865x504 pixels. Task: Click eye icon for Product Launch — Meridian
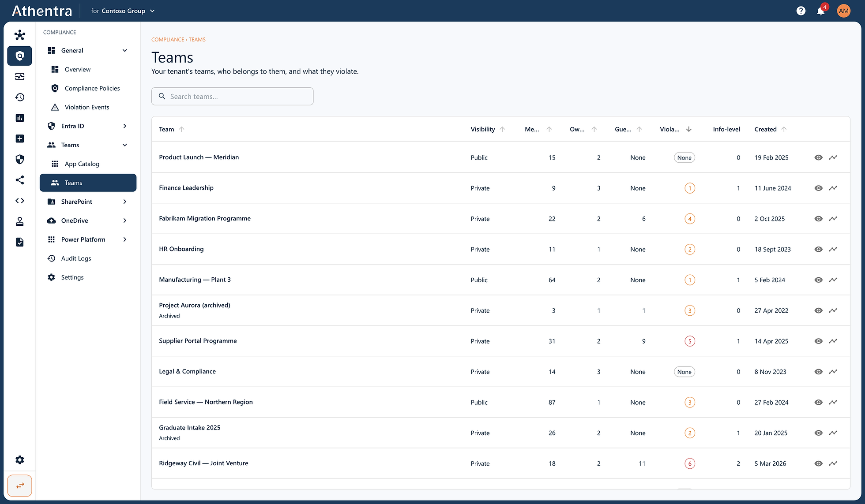point(819,157)
